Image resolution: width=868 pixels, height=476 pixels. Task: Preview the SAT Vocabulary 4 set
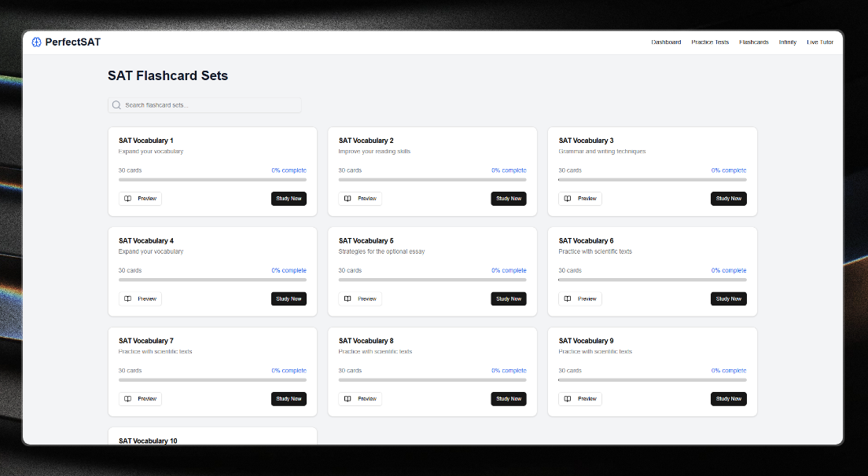point(140,299)
